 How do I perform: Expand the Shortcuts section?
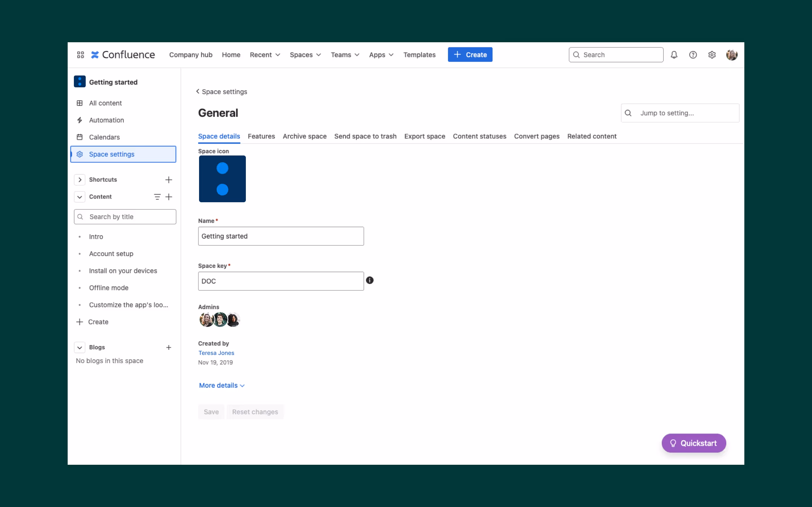coord(80,180)
